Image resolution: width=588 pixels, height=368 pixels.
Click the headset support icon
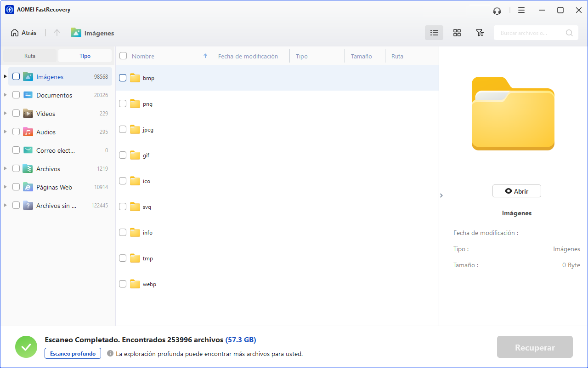point(497,10)
